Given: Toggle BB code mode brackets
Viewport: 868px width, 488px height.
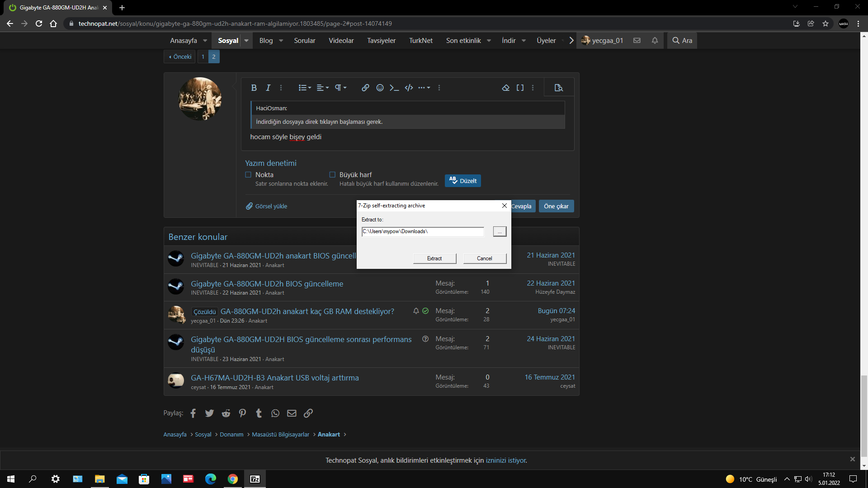Looking at the screenshot, I should pyautogui.click(x=520, y=88).
